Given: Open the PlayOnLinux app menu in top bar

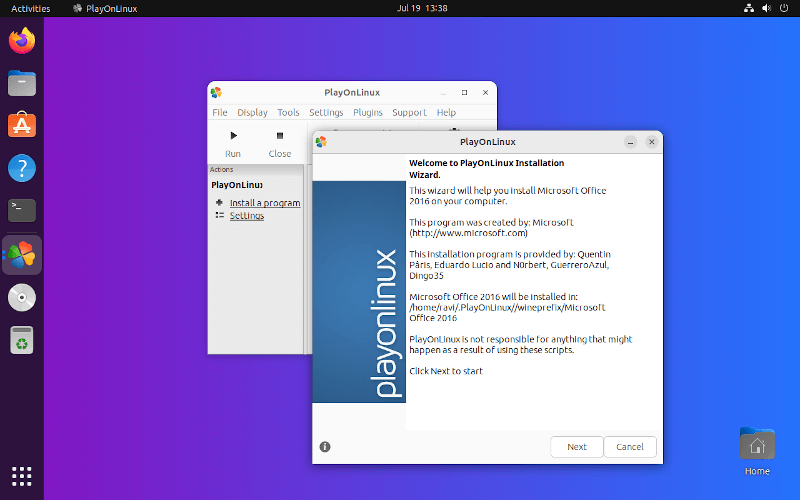Looking at the screenshot, I should click(x=105, y=8).
